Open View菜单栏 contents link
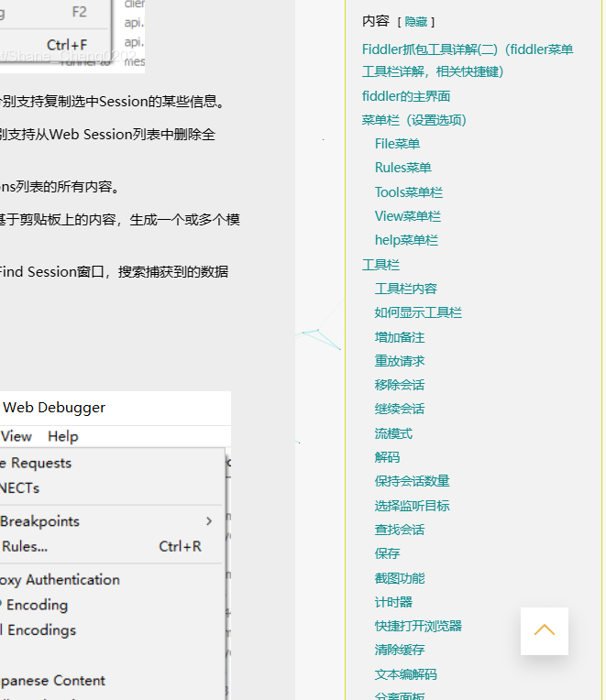Viewport: 606px width, 700px height. [407, 216]
